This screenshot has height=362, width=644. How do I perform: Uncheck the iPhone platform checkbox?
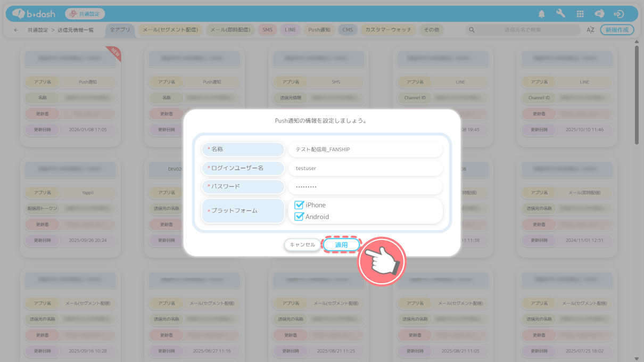tap(299, 205)
